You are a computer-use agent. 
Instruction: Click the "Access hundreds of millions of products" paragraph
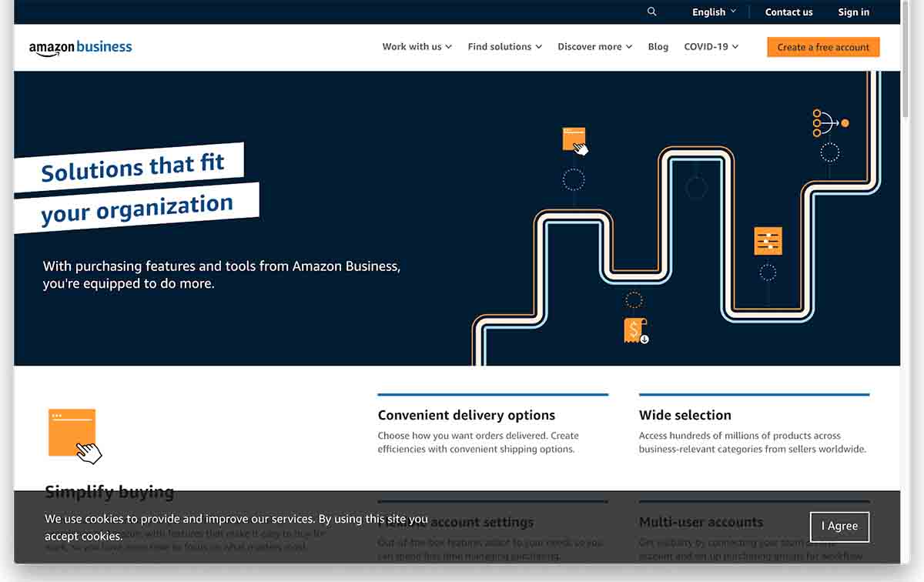pos(753,443)
